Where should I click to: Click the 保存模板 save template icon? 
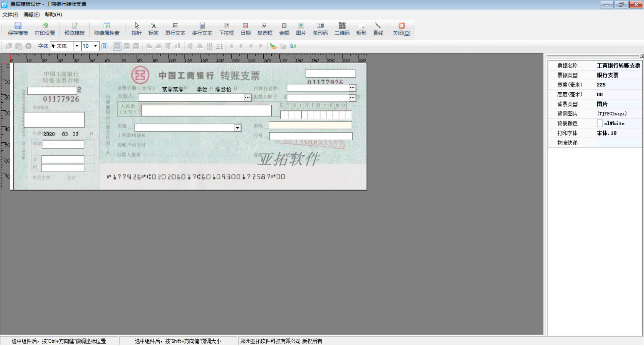coord(18,29)
